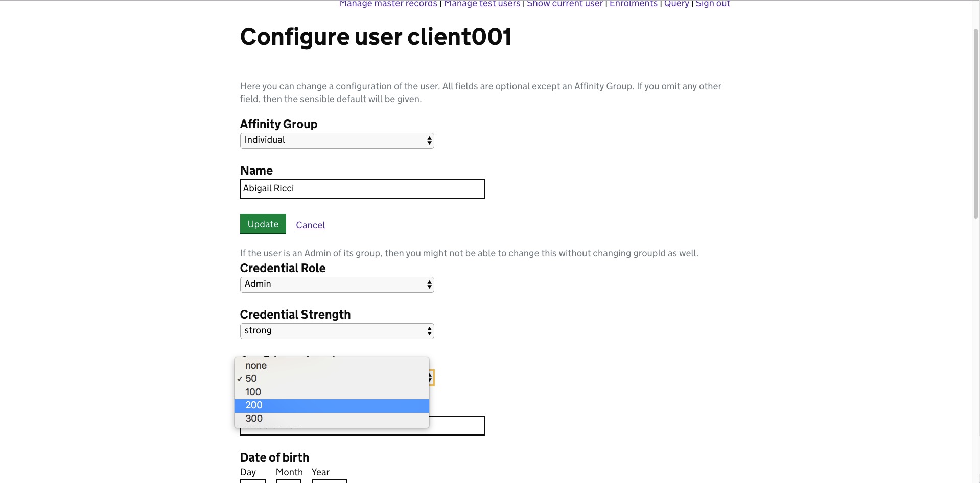Open the Query link

(x=676, y=4)
